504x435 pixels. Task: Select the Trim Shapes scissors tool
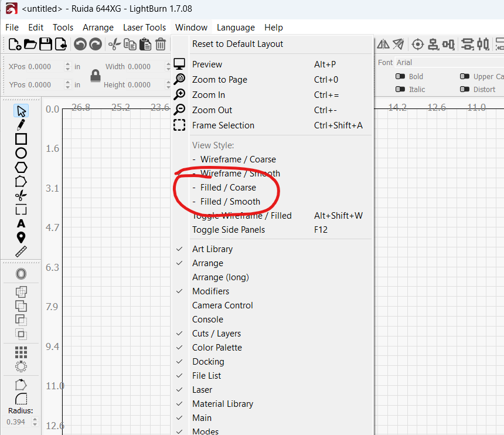click(21, 195)
